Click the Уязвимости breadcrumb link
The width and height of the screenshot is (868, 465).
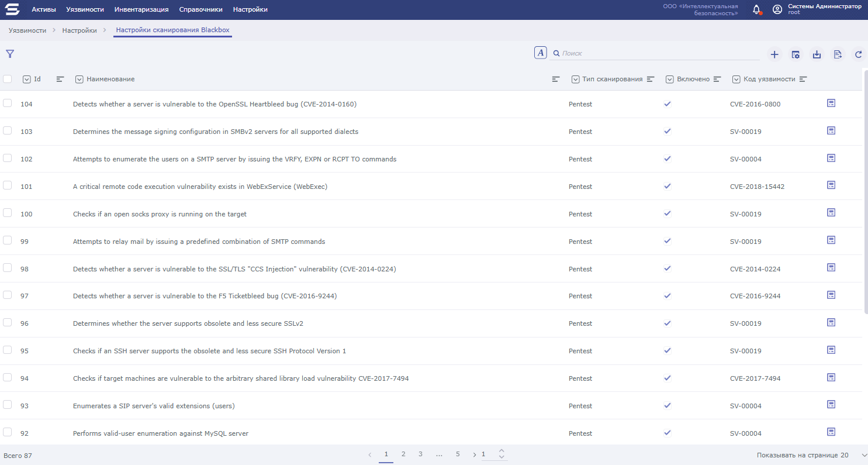[x=27, y=30]
